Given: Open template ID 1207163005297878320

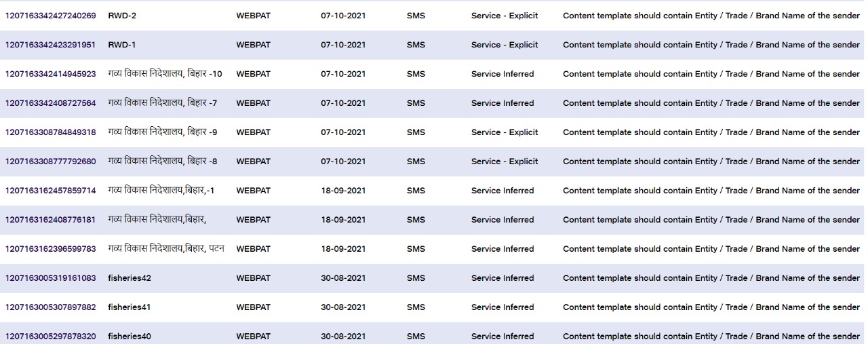Looking at the screenshot, I should (51, 337).
